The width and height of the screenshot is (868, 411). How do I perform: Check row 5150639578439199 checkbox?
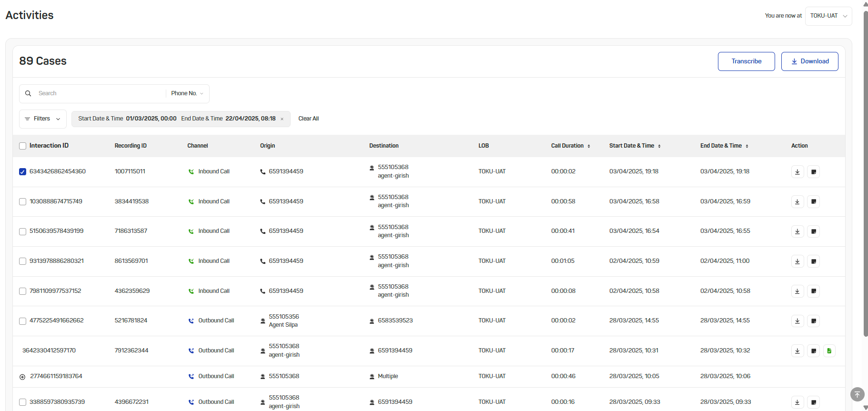pos(22,231)
